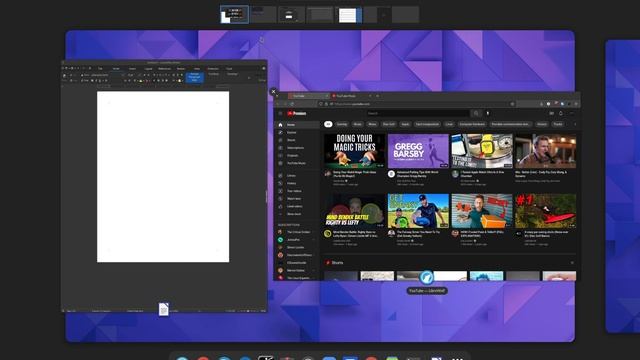The width and height of the screenshot is (640, 360).
Task: Click the YouTube Premium logo
Action: click(297, 113)
